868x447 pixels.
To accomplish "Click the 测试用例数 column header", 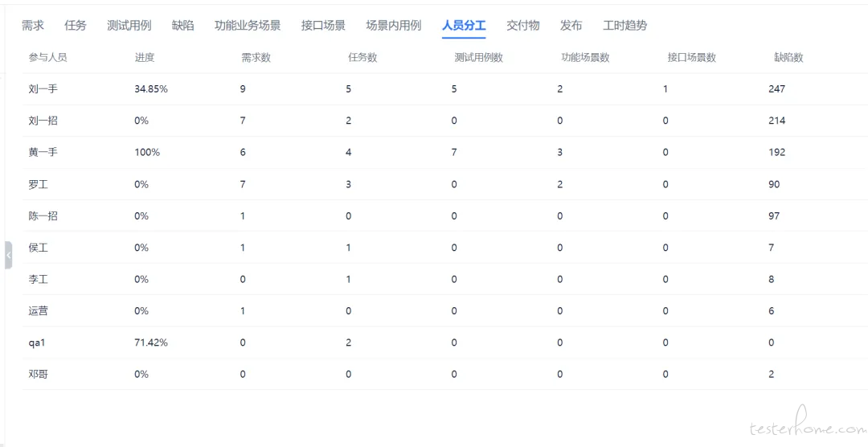I will pos(479,58).
